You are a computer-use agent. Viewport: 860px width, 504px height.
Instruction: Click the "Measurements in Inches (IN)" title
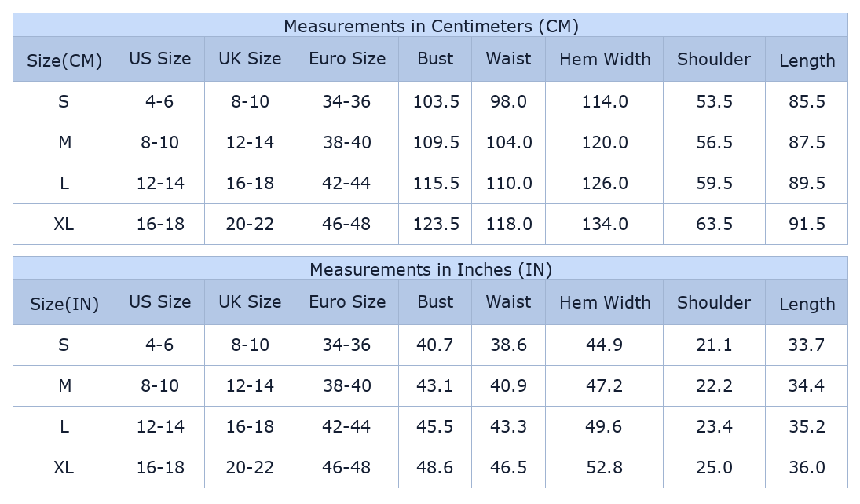tap(430, 269)
